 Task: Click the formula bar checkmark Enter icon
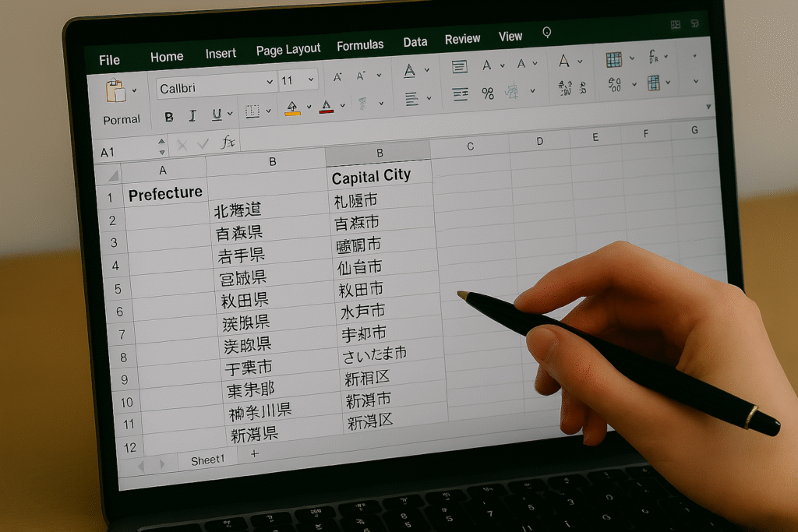[x=203, y=144]
